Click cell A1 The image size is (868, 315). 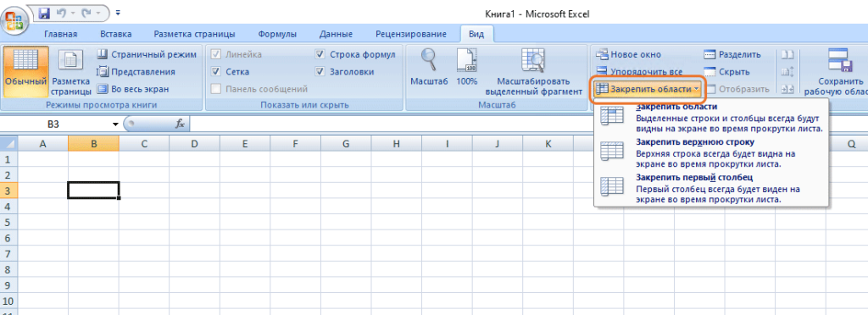pos(43,159)
